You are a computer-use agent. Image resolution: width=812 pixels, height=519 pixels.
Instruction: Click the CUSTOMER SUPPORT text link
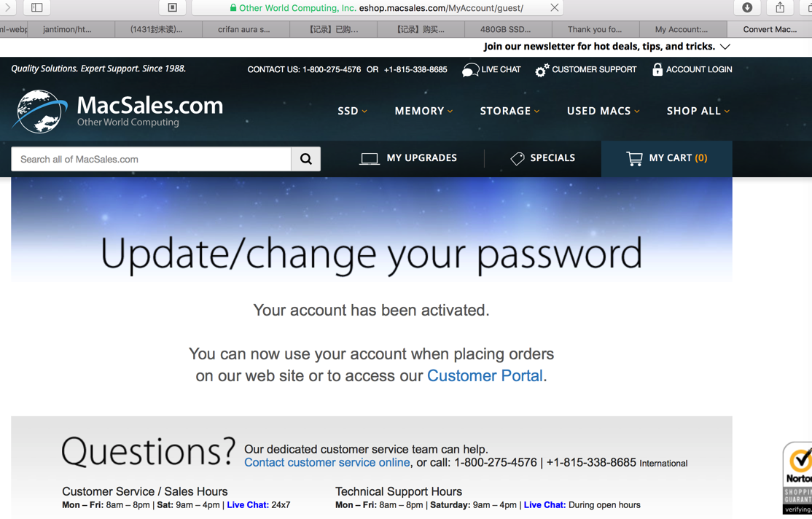point(594,69)
